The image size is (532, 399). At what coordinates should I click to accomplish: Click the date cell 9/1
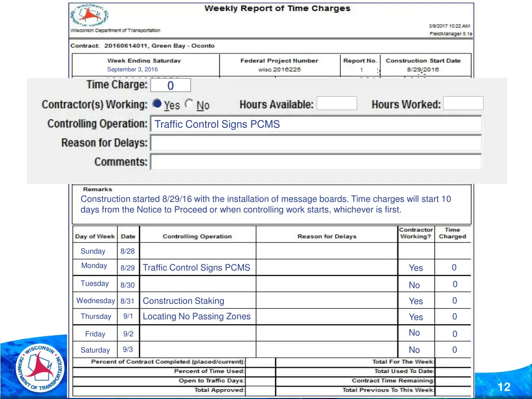pyautogui.click(x=128, y=316)
